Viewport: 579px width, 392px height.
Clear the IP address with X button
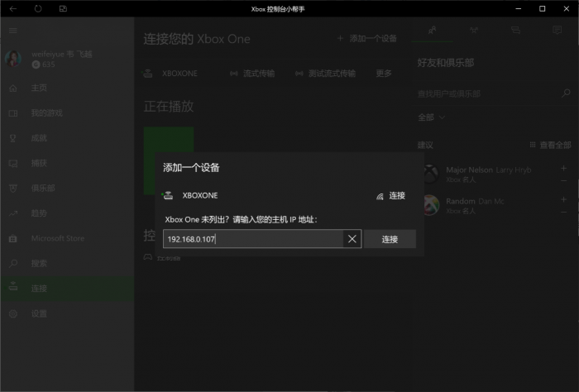352,239
